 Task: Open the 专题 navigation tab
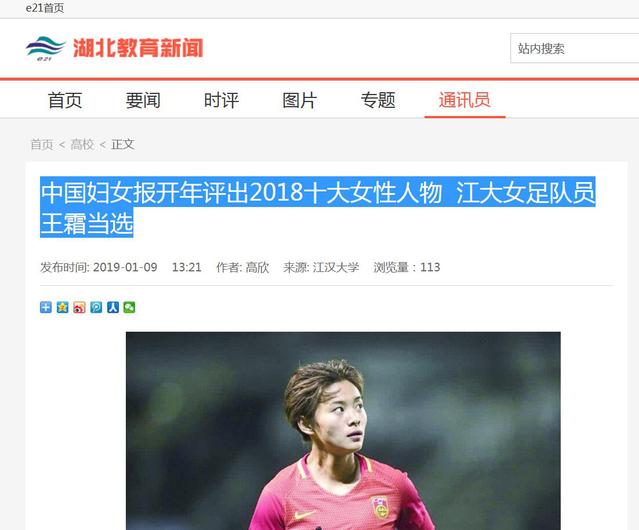point(378,100)
